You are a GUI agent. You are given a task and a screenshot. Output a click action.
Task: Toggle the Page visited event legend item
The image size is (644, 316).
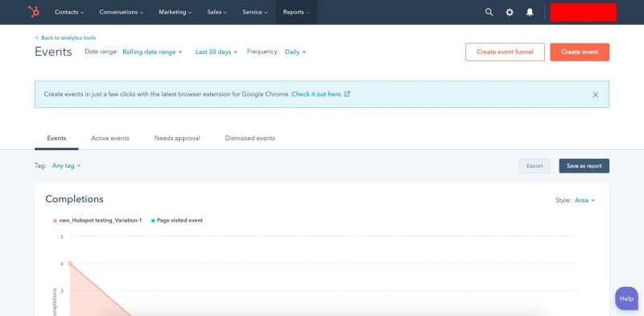coord(176,221)
